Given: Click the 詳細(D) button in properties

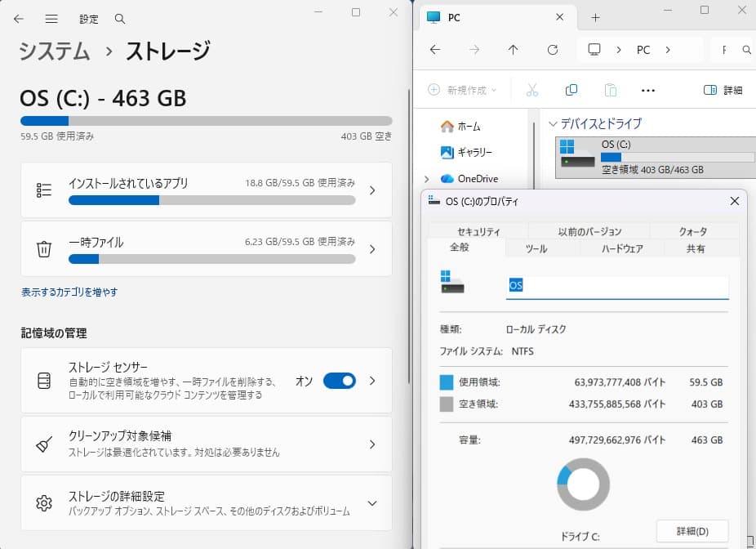Looking at the screenshot, I should click(692, 531).
